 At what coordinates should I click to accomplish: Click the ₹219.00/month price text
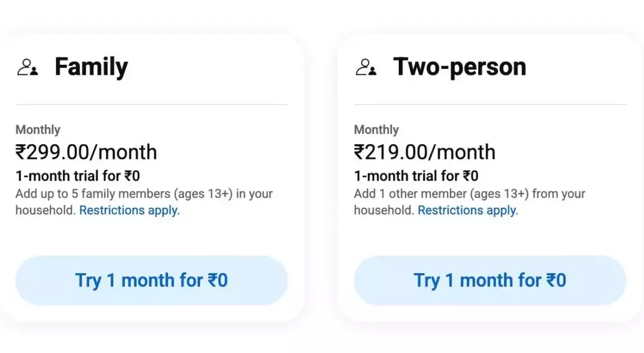(x=425, y=152)
